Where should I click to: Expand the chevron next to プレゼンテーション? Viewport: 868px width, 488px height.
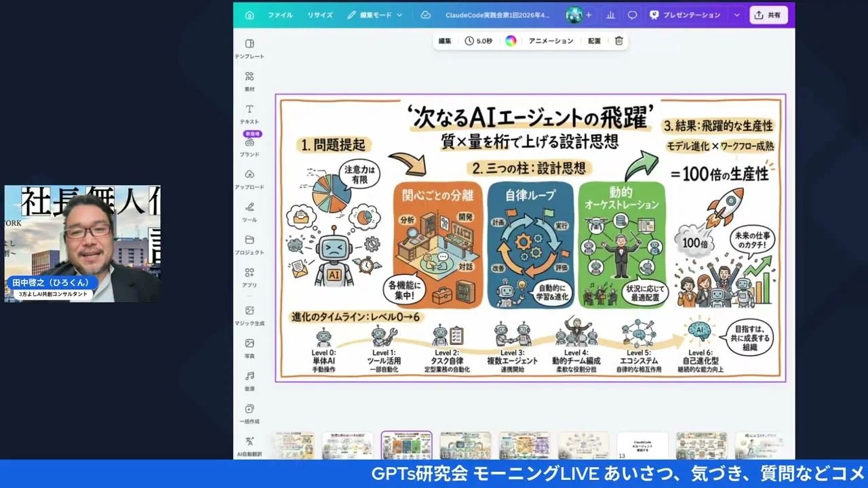736,14
